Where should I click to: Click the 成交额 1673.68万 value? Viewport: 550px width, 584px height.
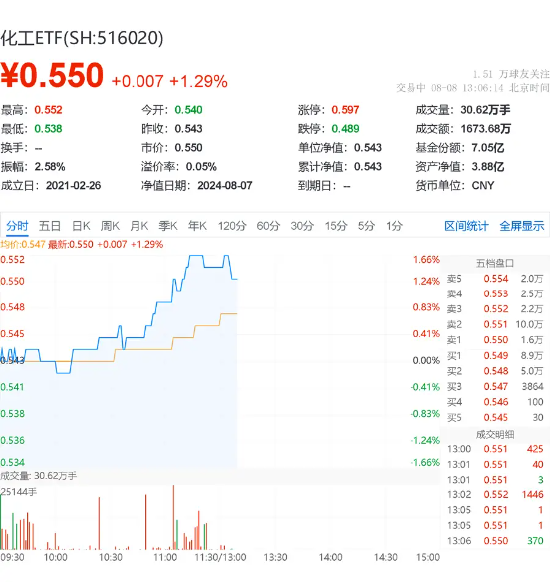486,129
